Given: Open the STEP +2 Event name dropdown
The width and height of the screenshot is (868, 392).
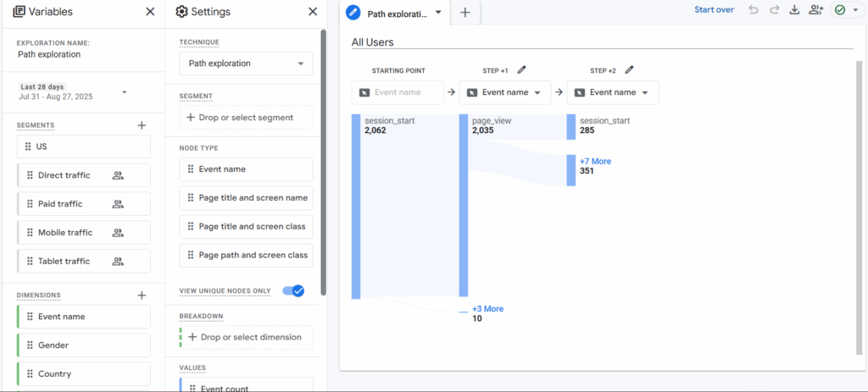Looking at the screenshot, I should coord(613,92).
